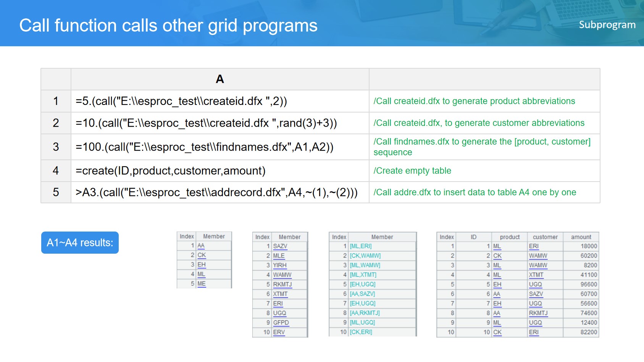Click the "A1~A4 results:" blue button

tap(80, 243)
